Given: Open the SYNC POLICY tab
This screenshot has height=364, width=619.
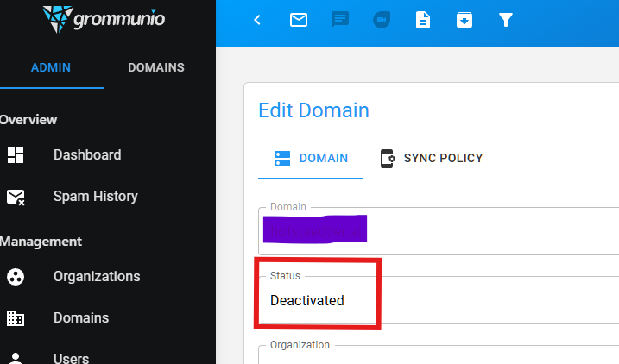Looking at the screenshot, I should [432, 159].
